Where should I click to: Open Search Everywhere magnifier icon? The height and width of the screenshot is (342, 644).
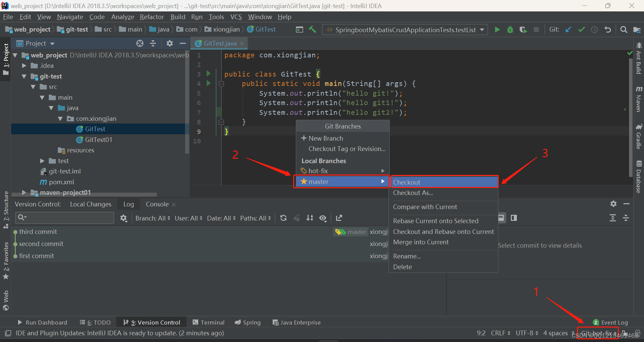pos(624,30)
